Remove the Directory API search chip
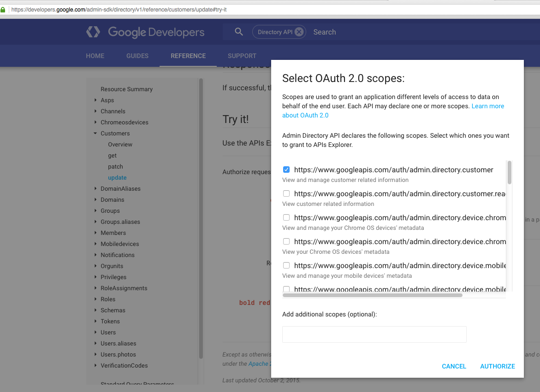 pos(299,32)
